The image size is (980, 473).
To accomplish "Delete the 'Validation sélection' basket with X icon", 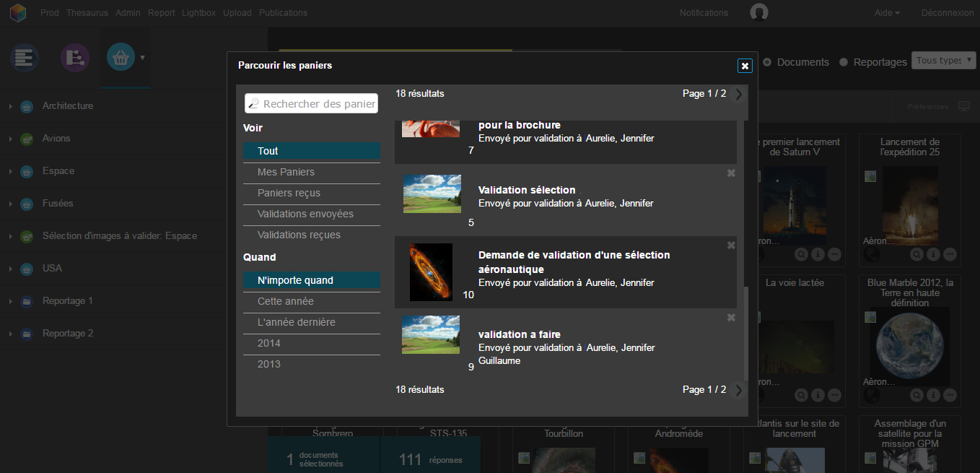I will (x=731, y=173).
